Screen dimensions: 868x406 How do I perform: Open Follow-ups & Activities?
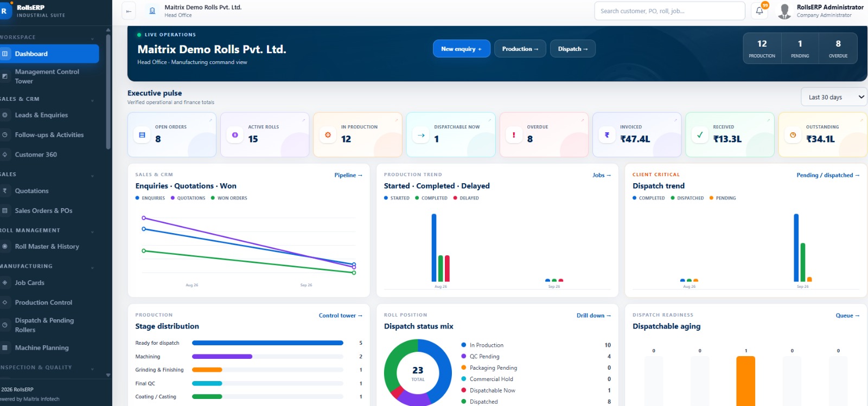49,135
